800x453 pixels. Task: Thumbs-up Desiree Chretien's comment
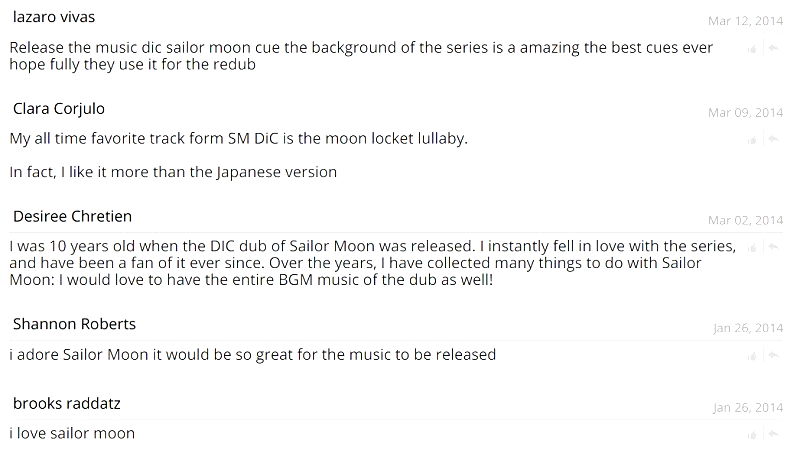752,247
